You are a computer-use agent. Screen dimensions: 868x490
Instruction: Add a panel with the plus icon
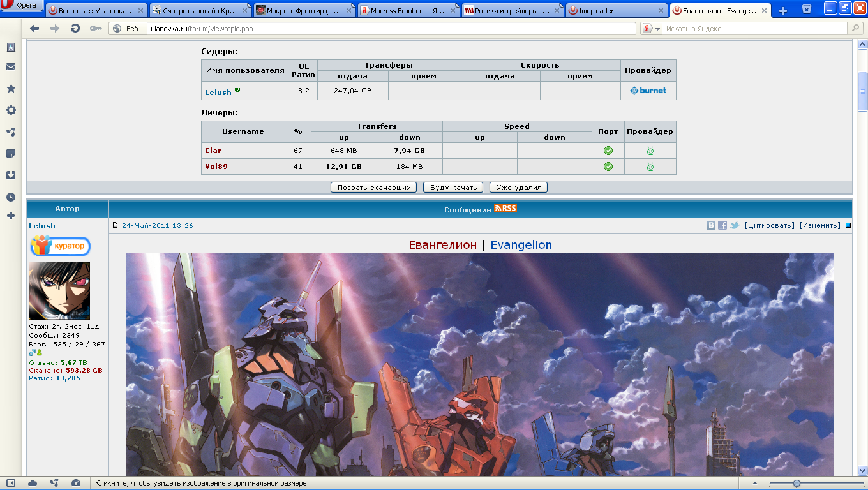pyautogui.click(x=11, y=216)
